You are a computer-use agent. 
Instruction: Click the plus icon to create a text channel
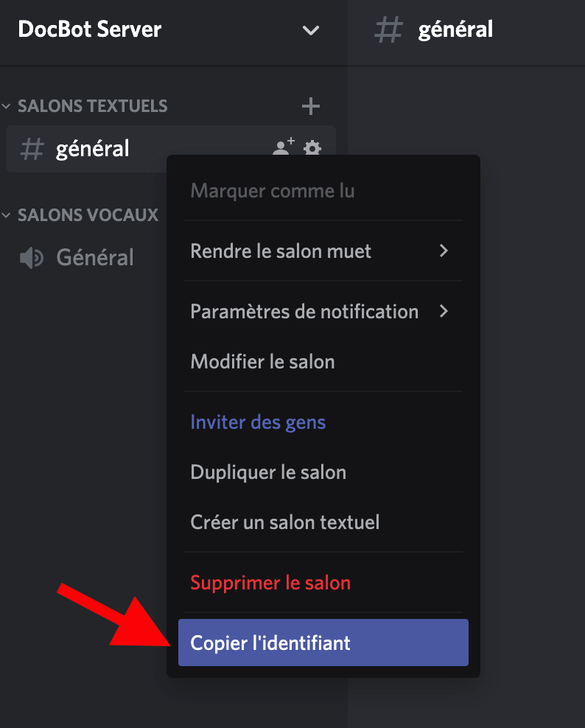311,106
